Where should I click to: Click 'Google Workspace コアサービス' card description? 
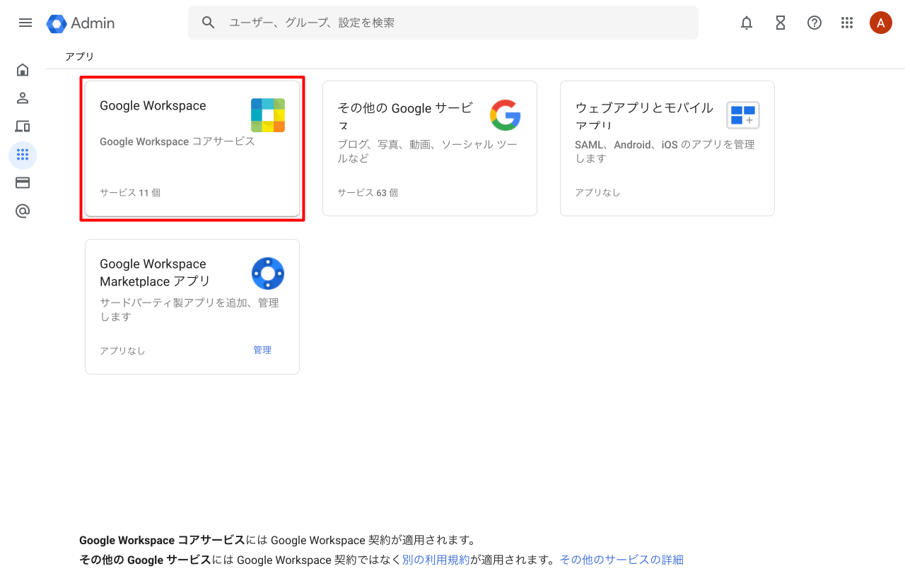pos(177,141)
